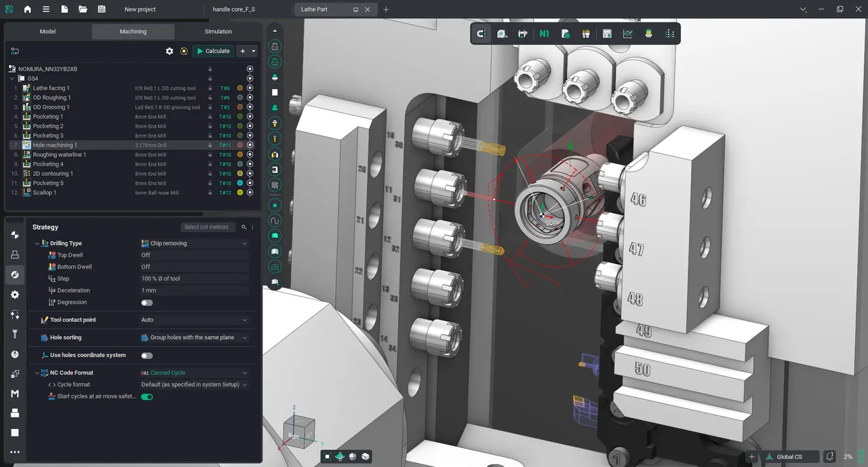Click the yellow recalculate icon beside Calculate

(184, 51)
